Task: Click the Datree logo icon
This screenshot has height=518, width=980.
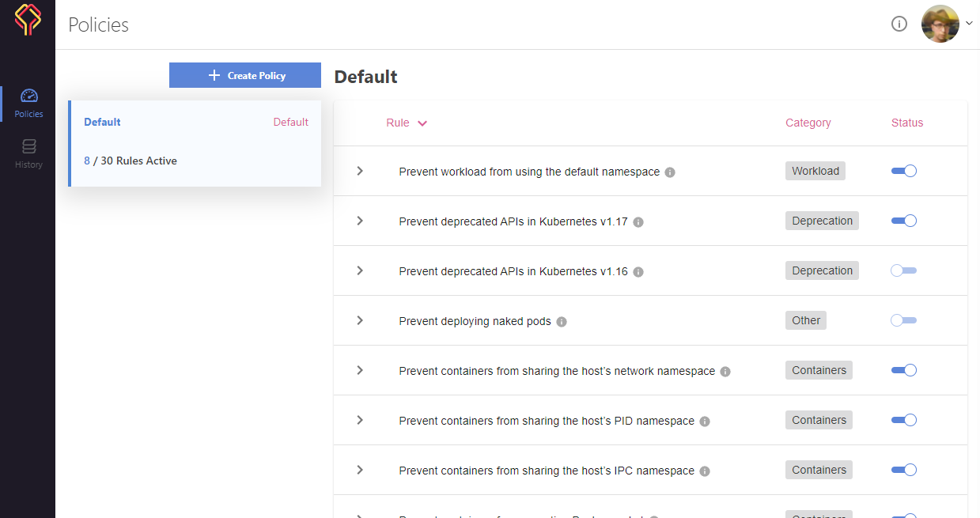Action: pos(28,20)
